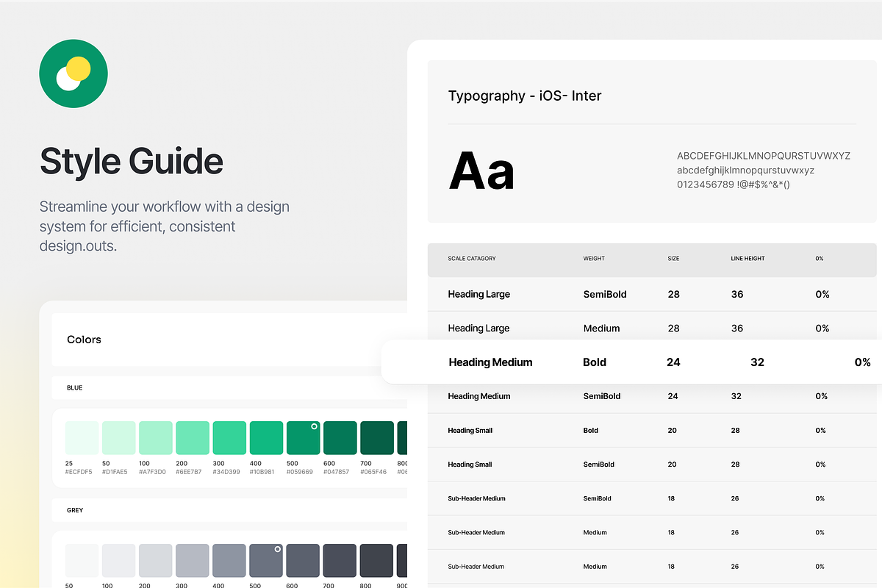The image size is (882, 588).
Task: Click the lowercase alphabet sample line
Action: click(x=745, y=170)
